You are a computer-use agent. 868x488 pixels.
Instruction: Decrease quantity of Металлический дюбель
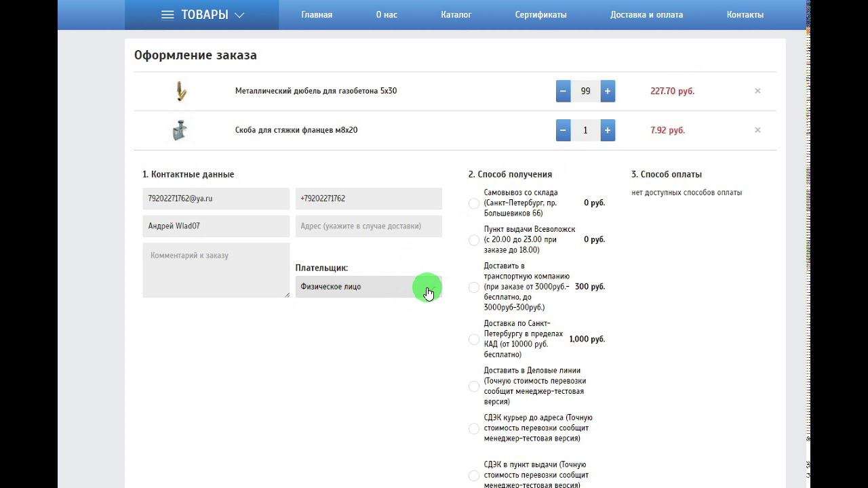[x=564, y=91]
